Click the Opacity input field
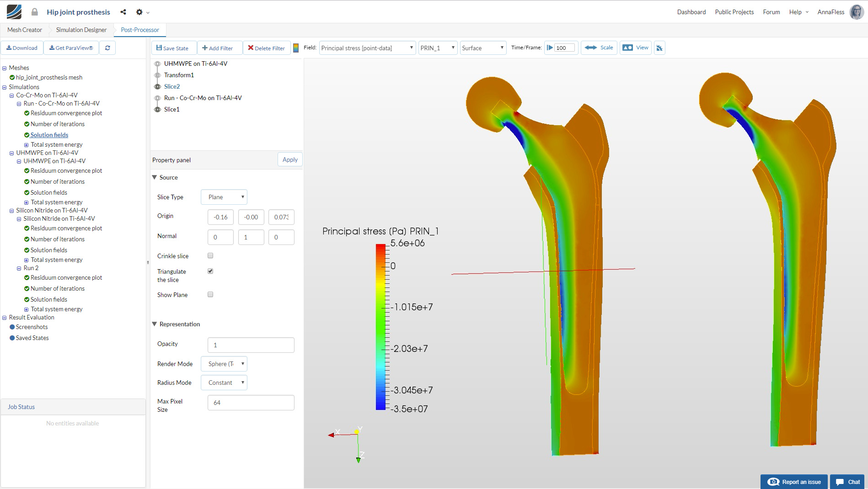Screen dimensions: 868x489 pyautogui.click(x=251, y=345)
